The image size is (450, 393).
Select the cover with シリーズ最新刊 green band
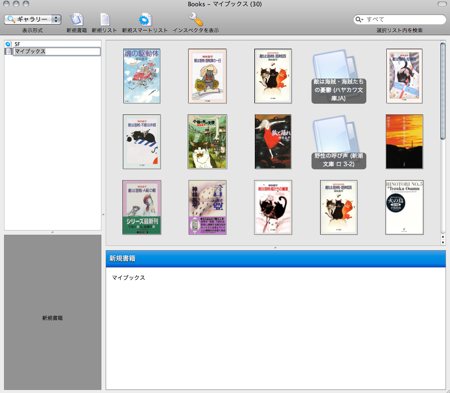[x=142, y=207]
